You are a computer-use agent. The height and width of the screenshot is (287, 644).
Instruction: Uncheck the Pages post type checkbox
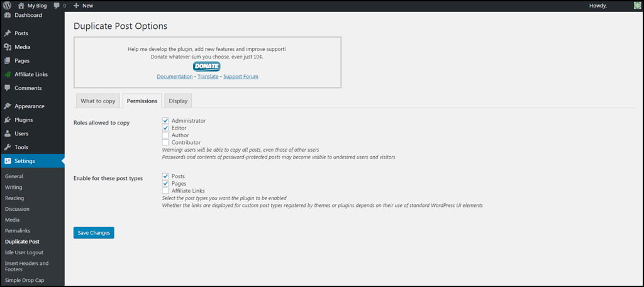pos(165,183)
